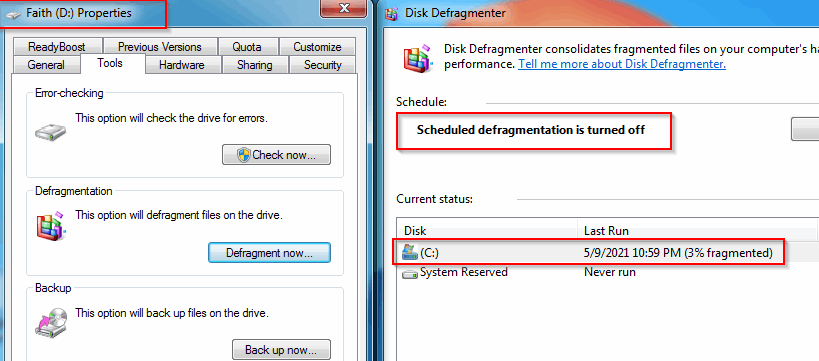Open the Sharing tab
The image size is (819, 361).
click(254, 65)
